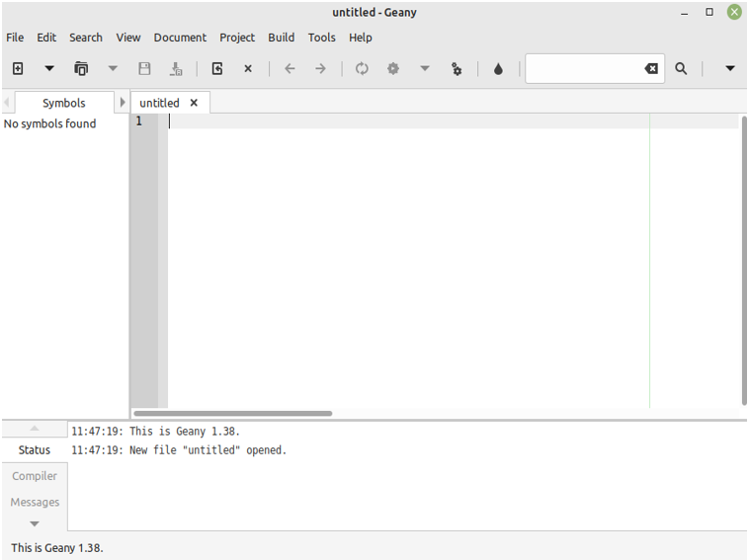Viewport: 749px width, 560px height.
Task: Open the color chooser droplet icon
Action: 498,69
